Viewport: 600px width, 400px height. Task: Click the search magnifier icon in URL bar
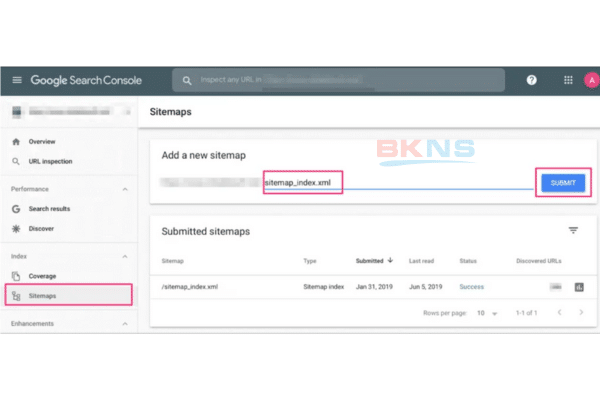pos(187,80)
